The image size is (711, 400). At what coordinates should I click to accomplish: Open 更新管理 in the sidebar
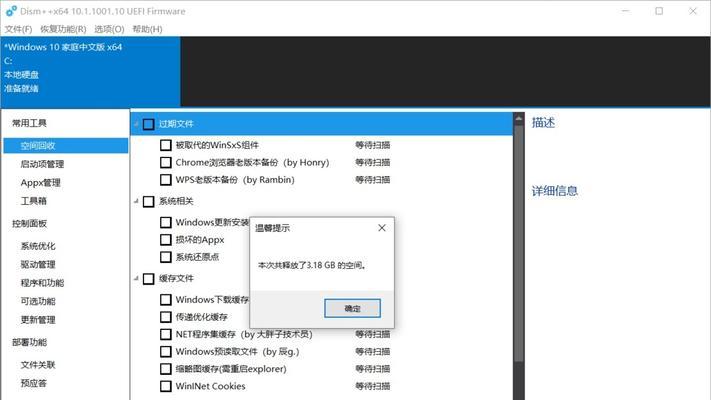[x=38, y=320]
